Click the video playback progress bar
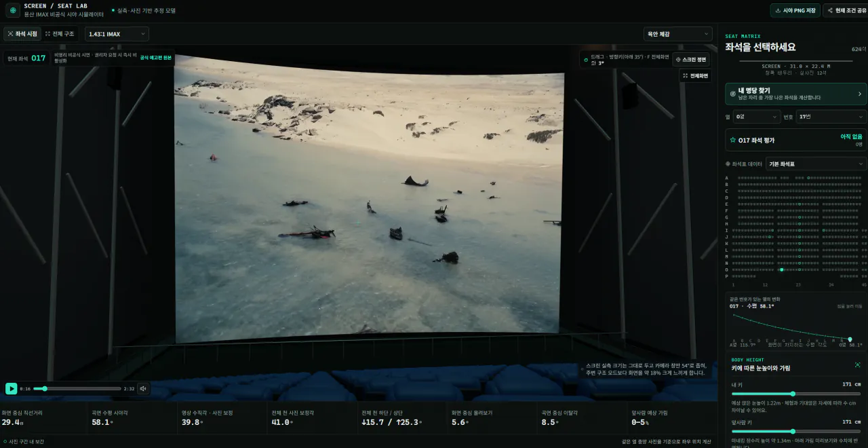 click(x=78, y=389)
